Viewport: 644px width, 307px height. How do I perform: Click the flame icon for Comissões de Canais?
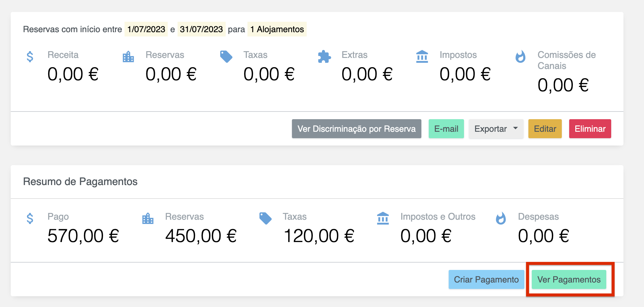point(520,57)
